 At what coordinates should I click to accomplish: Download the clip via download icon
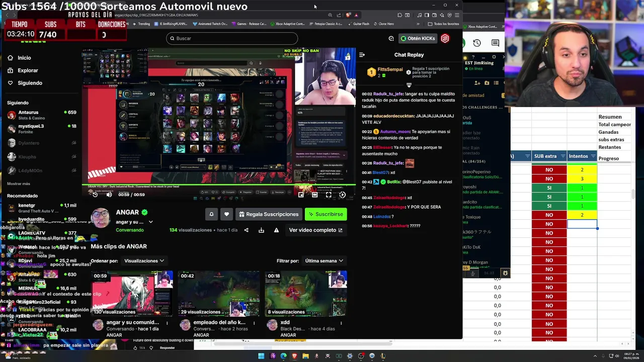(x=261, y=230)
